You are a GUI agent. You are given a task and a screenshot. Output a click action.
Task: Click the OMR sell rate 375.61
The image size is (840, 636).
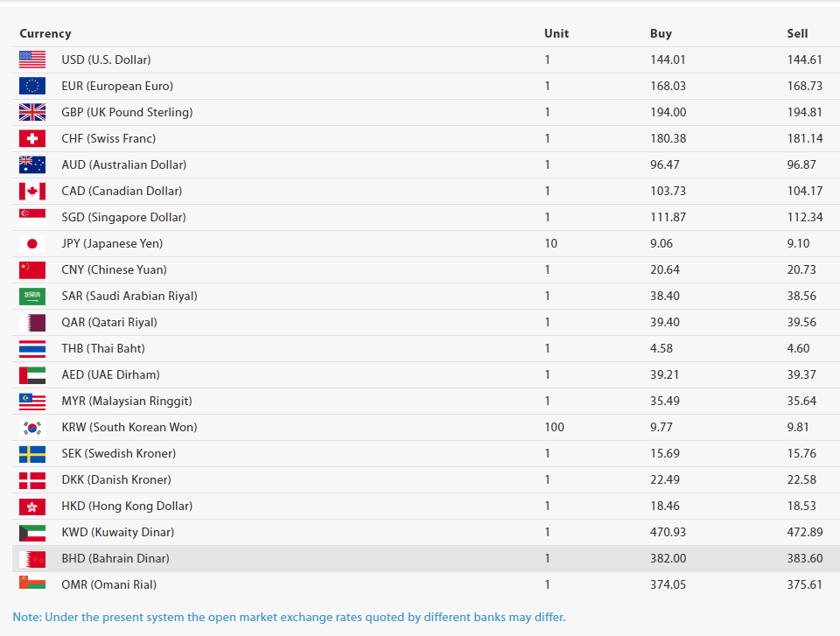804,584
